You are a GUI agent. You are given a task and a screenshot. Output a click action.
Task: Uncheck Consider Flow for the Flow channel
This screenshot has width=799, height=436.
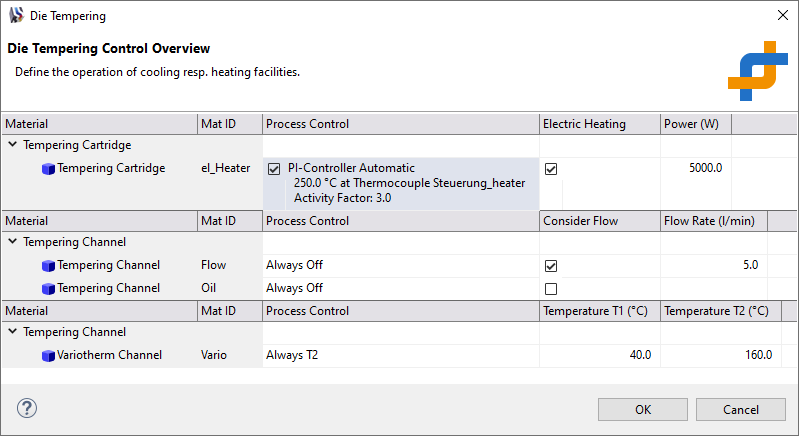click(550, 266)
